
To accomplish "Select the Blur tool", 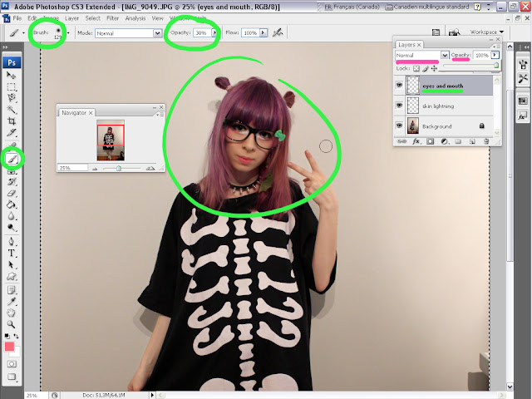I will [11, 216].
